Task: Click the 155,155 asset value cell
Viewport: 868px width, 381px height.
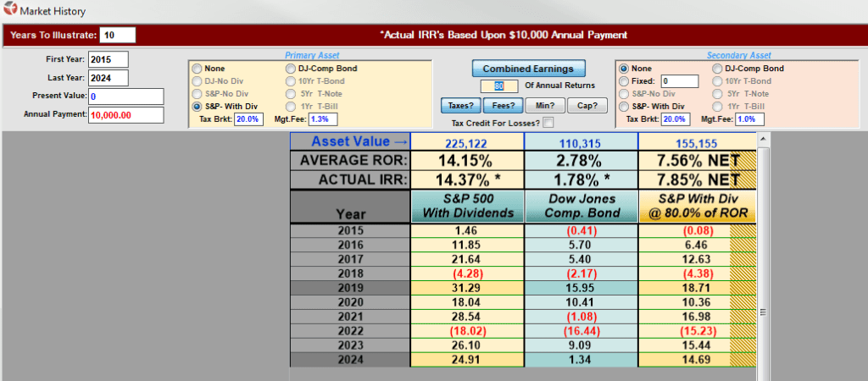Action: [697, 144]
